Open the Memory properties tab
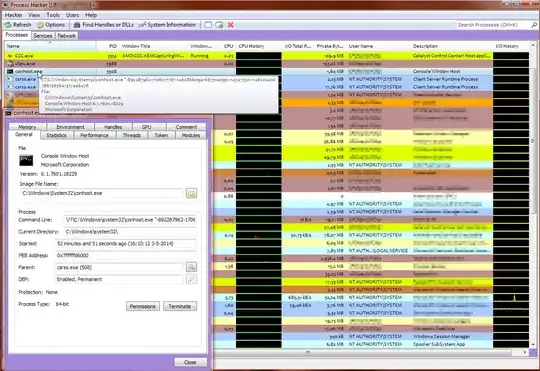This screenshot has height=371, width=540. (27, 127)
